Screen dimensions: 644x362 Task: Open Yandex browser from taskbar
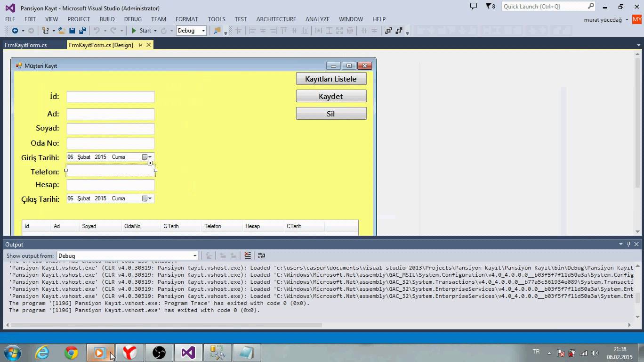coord(130,353)
